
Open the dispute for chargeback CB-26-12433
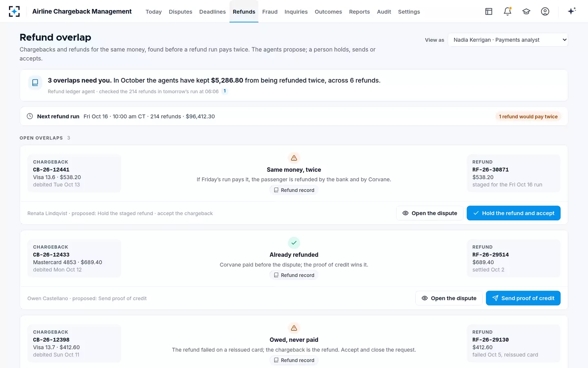pyautogui.click(x=449, y=298)
